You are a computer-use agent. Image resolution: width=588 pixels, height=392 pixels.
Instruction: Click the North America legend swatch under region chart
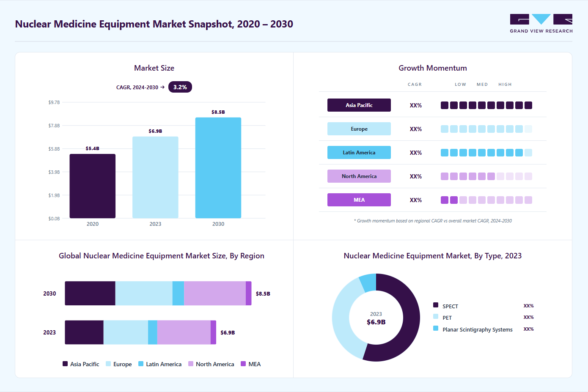click(x=191, y=364)
